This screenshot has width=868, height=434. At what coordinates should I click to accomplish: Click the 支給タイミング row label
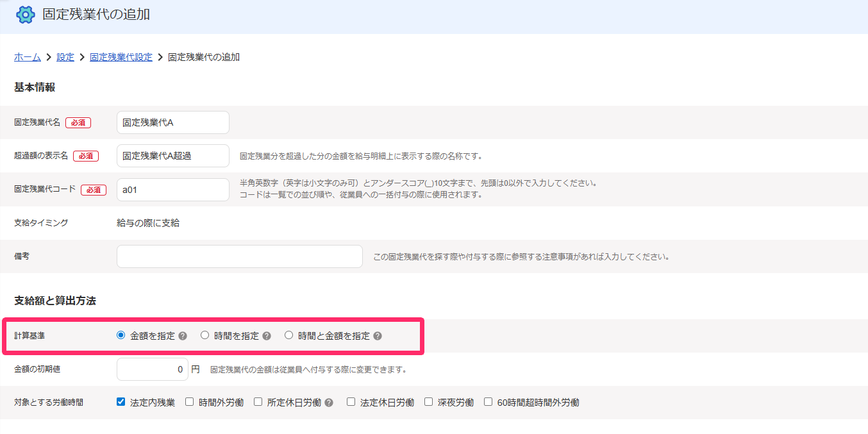click(x=41, y=223)
